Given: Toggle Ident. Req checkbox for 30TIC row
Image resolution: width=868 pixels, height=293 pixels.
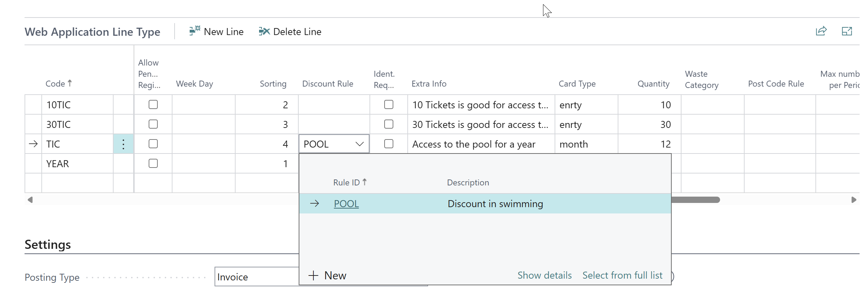Looking at the screenshot, I should pos(389,124).
